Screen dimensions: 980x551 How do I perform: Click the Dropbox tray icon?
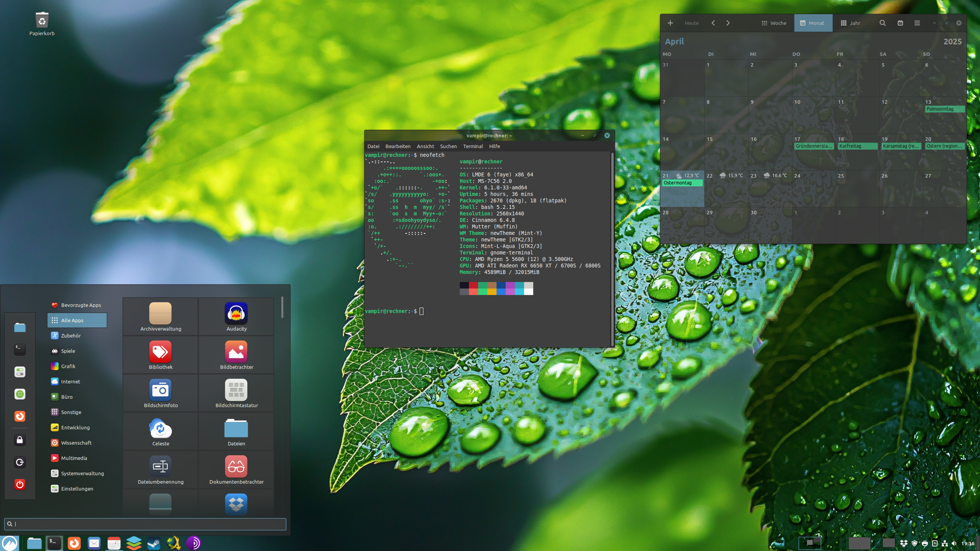click(x=903, y=543)
